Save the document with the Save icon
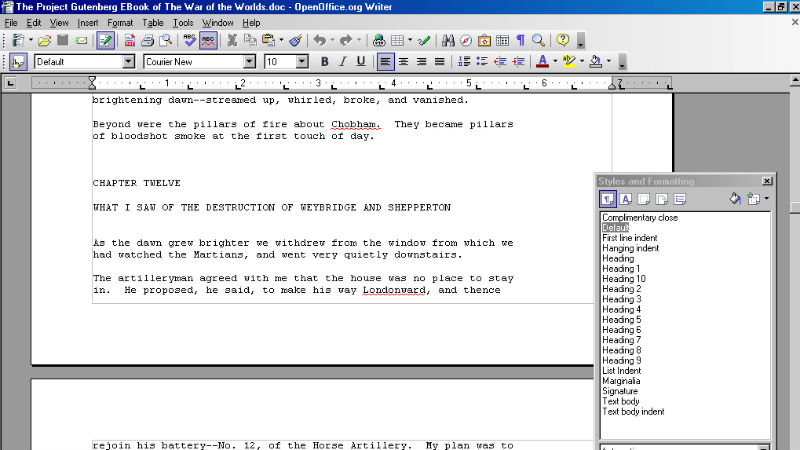 click(63, 40)
